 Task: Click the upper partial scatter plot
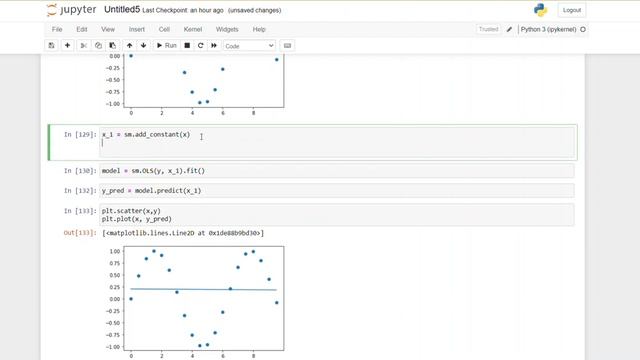tap(196, 84)
